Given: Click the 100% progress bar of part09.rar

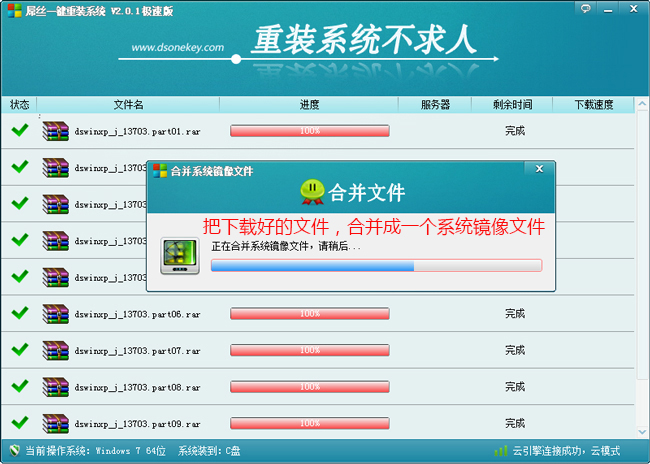Looking at the screenshot, I should click(310, 423).
